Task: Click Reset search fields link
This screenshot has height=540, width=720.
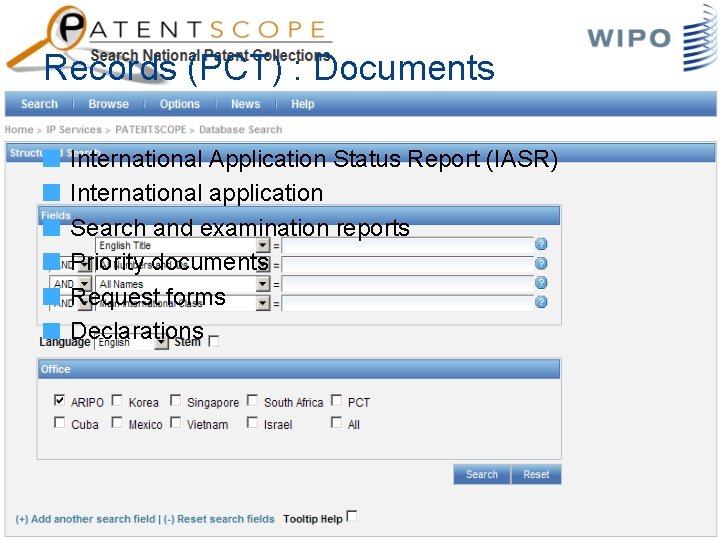Action: coord(219,519)
